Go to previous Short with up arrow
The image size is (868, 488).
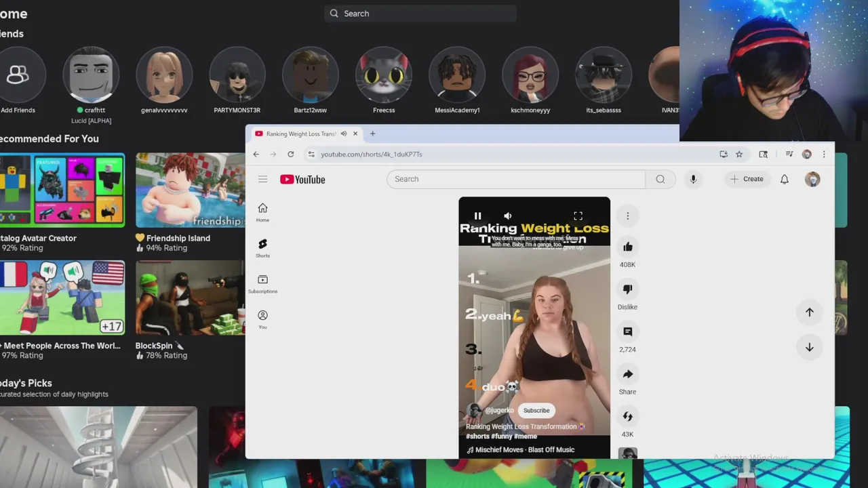click(x=809, y=312)
